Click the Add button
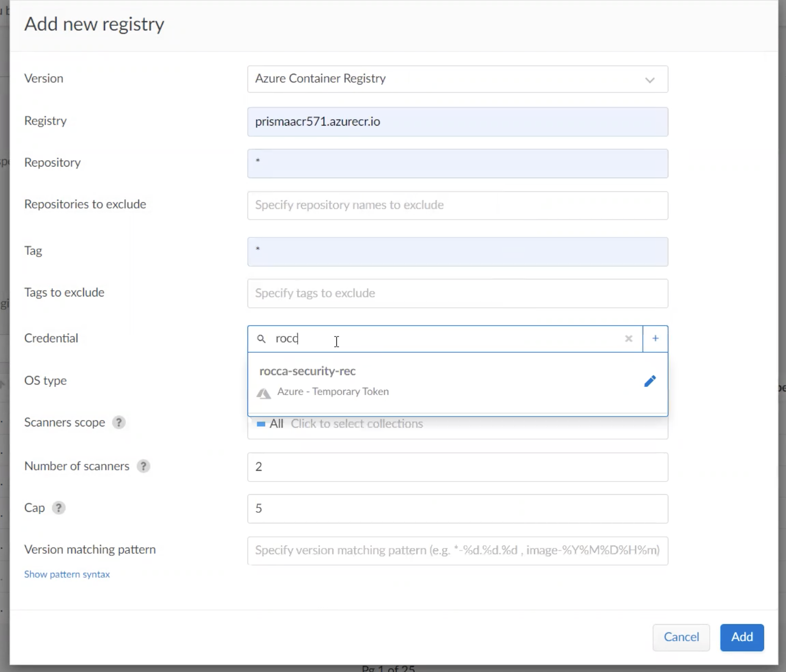 (742, 637)
